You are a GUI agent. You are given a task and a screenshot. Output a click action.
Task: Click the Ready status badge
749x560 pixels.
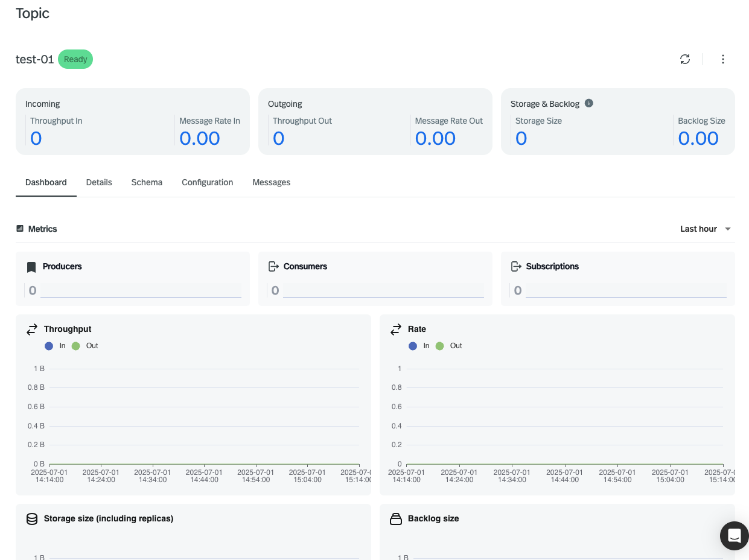(75, 59)
